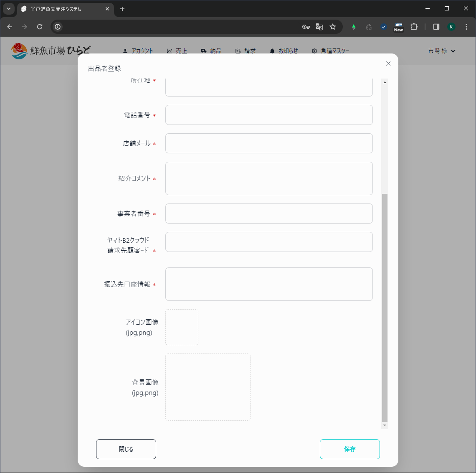Screen dimensions: 476x473
Task: Click into the 店舗メール text field
Action: [x=269, y=143]
